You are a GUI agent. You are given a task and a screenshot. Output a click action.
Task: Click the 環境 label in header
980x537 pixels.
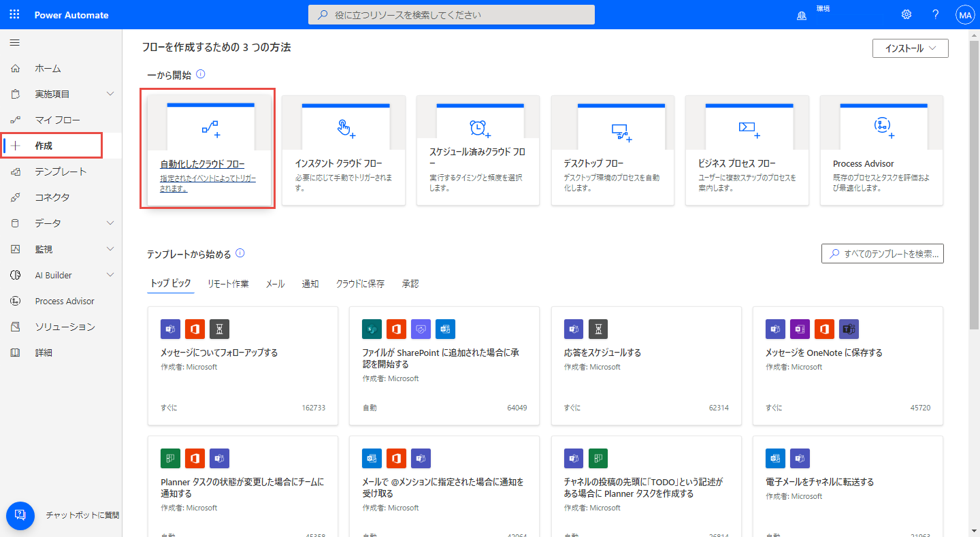(x=823, y=9)
